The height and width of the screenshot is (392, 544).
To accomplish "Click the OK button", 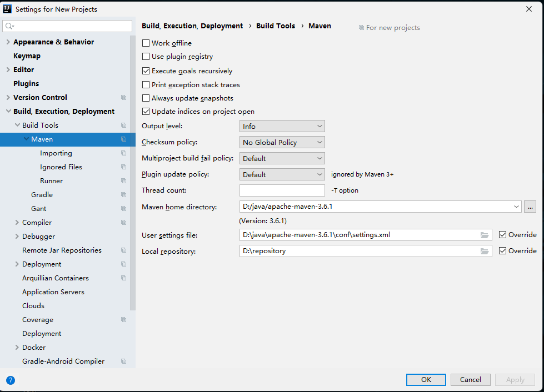I will tap(426, 380).
